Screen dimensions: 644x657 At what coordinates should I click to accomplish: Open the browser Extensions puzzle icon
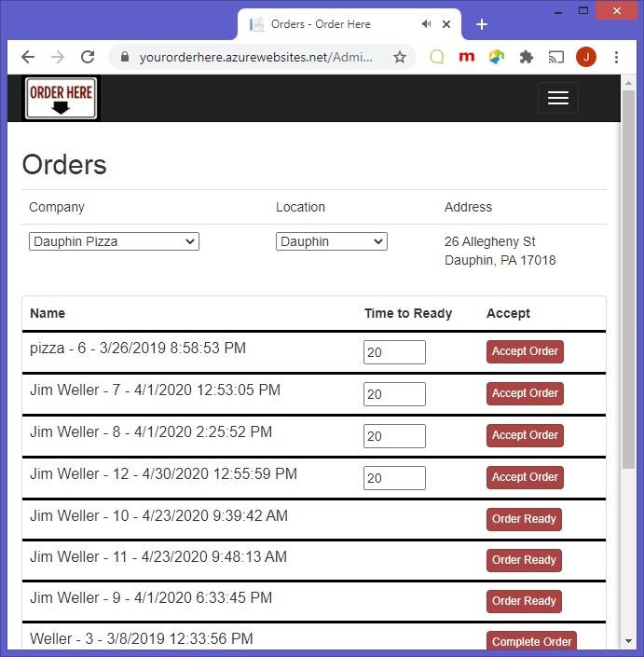(x=527, y=57)
